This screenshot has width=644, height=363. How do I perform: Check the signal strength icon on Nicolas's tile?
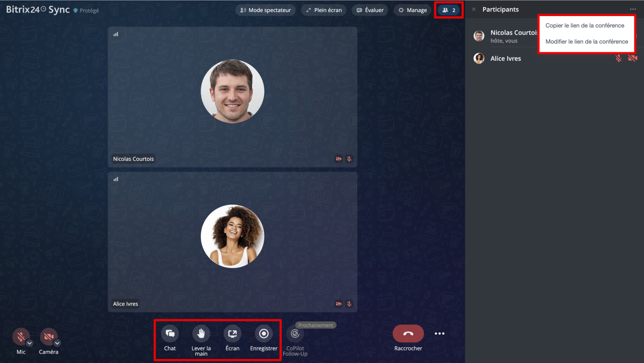[x=116, y=34]
